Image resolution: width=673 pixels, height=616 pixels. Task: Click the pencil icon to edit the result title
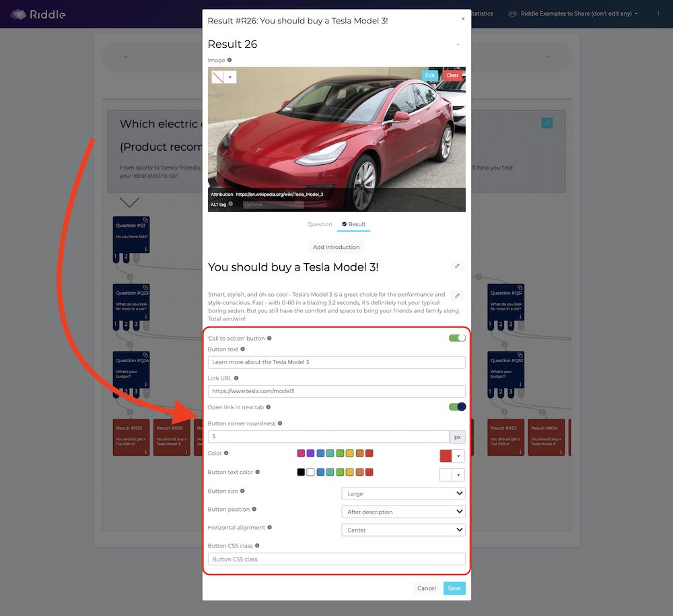(457, 266)
